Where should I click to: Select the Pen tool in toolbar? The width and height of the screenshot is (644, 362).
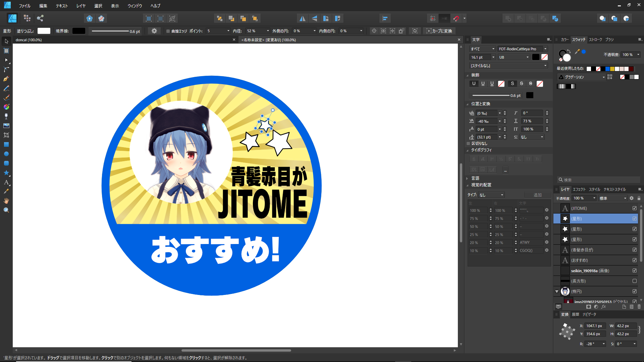pyautogui.click(x=6, y=79)
